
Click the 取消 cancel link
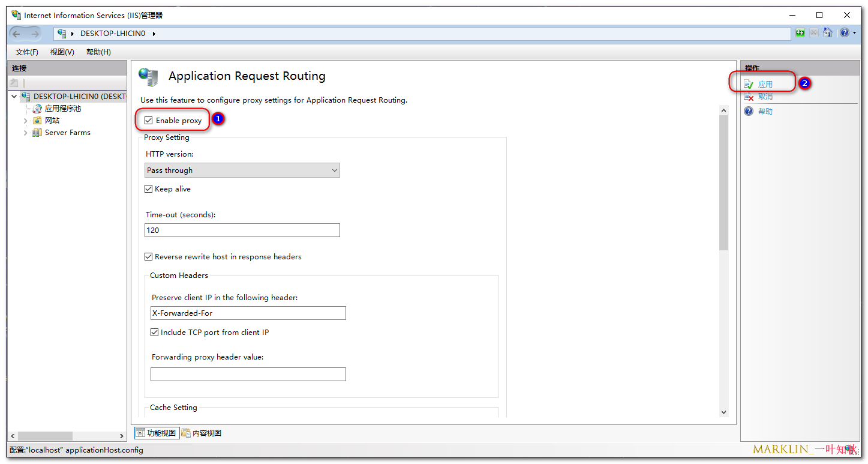click(x=765, y=97)
